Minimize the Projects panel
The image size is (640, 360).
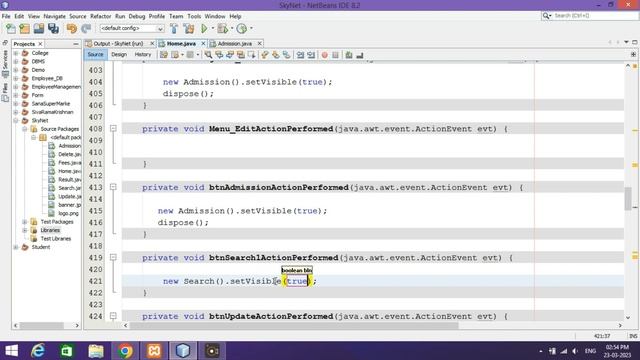(76, 44)
